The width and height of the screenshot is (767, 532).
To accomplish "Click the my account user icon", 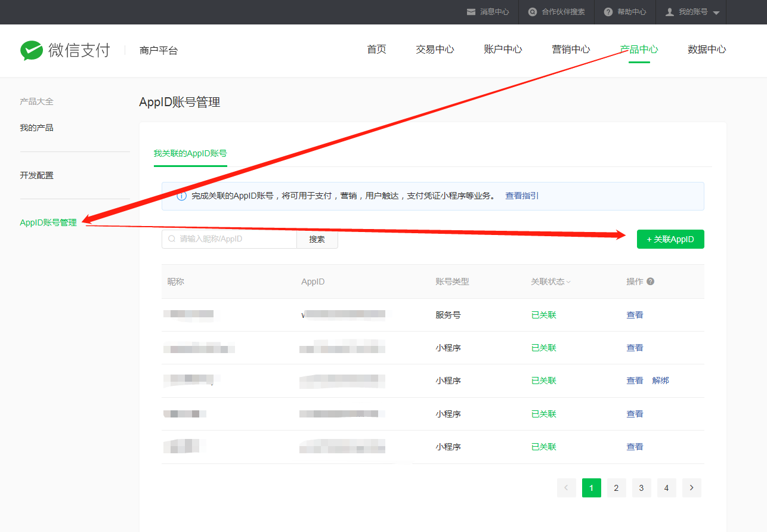I will click(x=670, y=12).
